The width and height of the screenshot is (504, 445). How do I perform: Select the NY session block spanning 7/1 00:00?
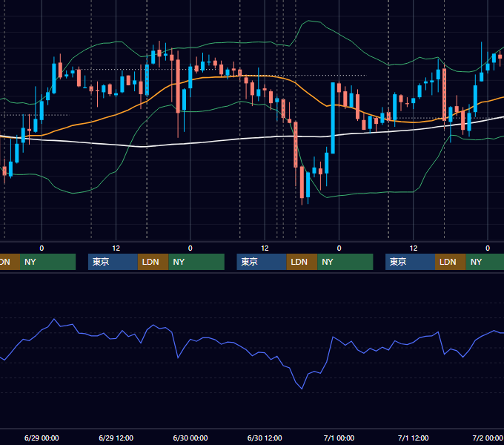345,262
